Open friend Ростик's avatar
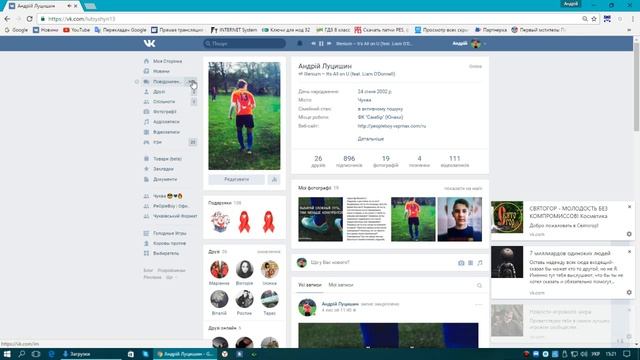The width and height of the screenshot is (640, 360). click(x=244, y=299)
